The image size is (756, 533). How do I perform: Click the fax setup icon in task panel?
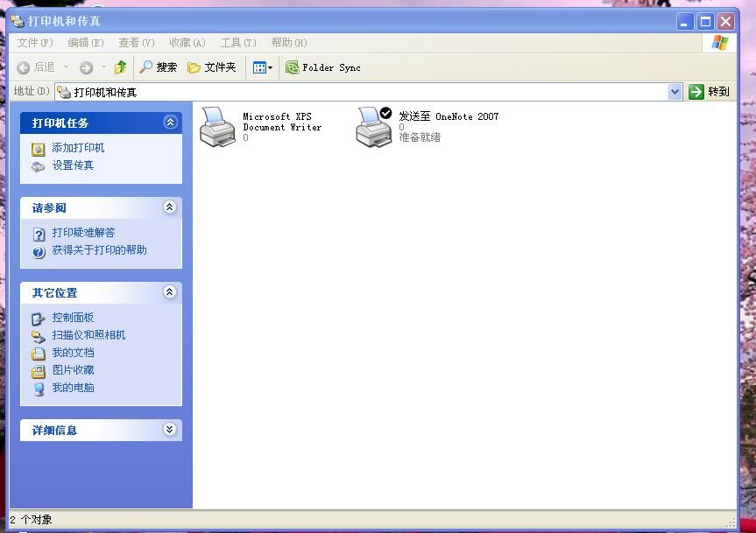(x=38, y=167)
